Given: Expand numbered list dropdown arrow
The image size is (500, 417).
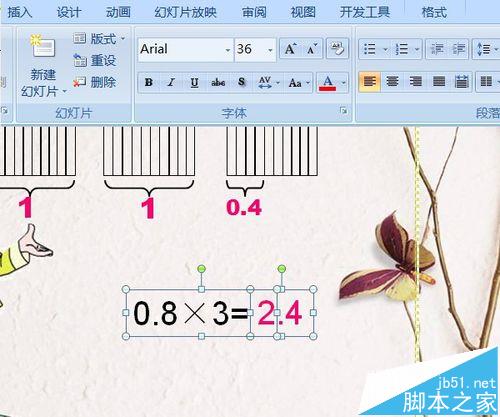Looking at the screenshot, I should 417,50.
